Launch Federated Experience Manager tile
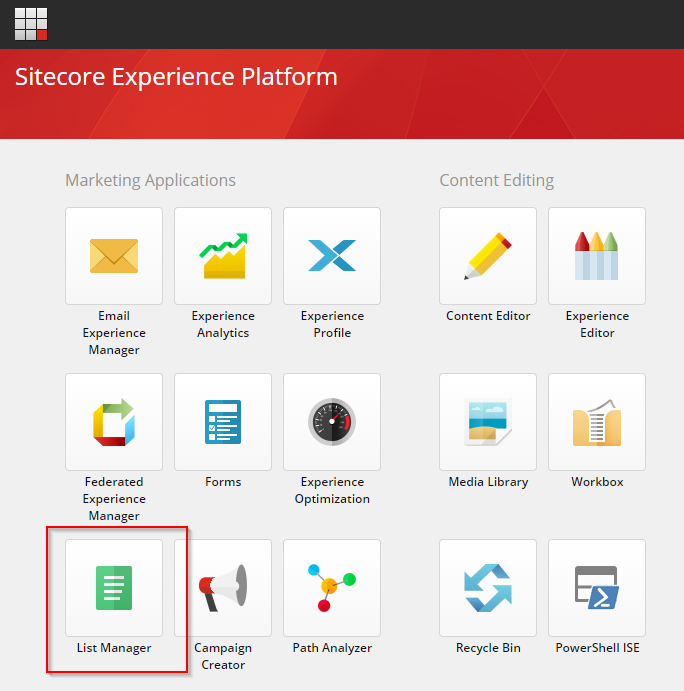The image size is (684, 691). click(x=114, y=422)
